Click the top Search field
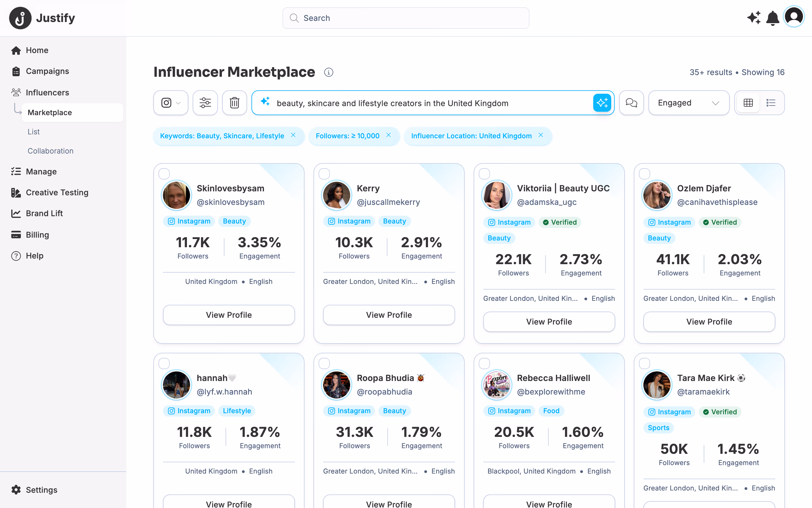The height and width of the screenshot is (508, 812). click(x=406, y=18)
